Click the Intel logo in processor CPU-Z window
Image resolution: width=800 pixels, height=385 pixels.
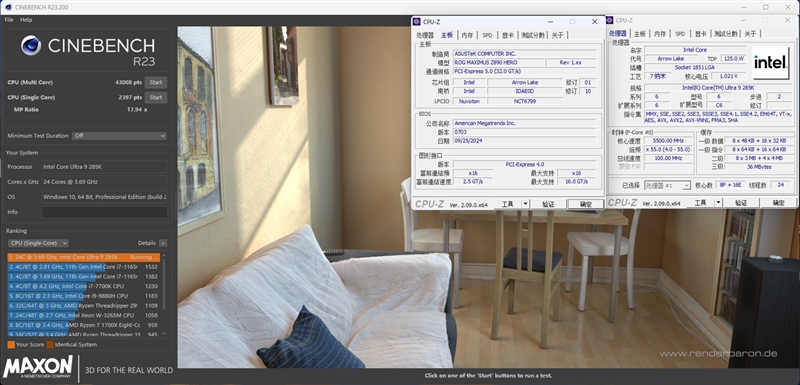point(770,63)
